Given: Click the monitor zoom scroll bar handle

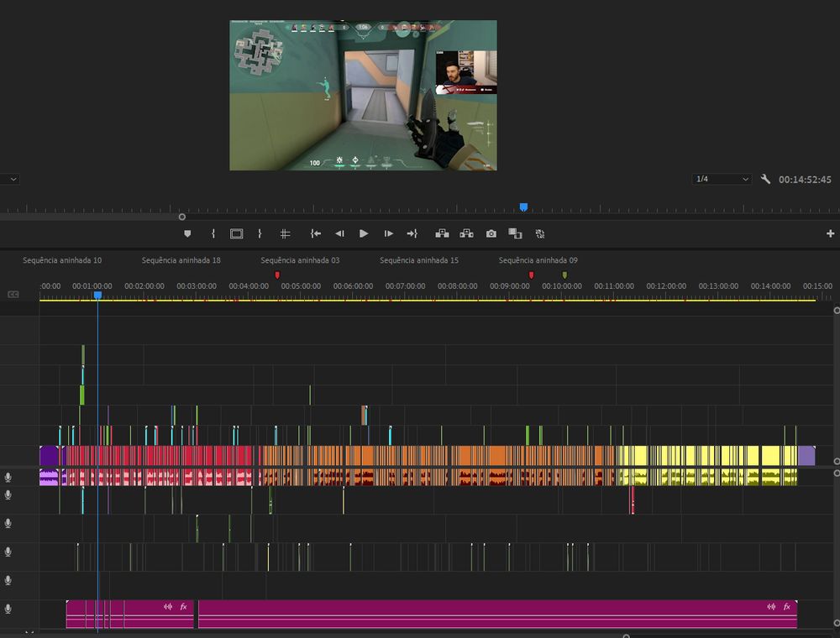Looking at the screenshot, I should click(182, 217).
